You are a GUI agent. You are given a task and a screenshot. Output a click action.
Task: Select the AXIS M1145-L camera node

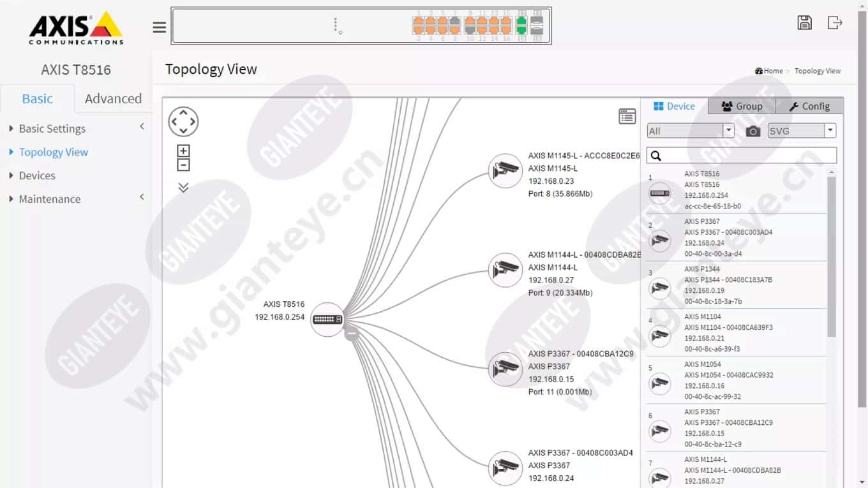coord(505,171)
